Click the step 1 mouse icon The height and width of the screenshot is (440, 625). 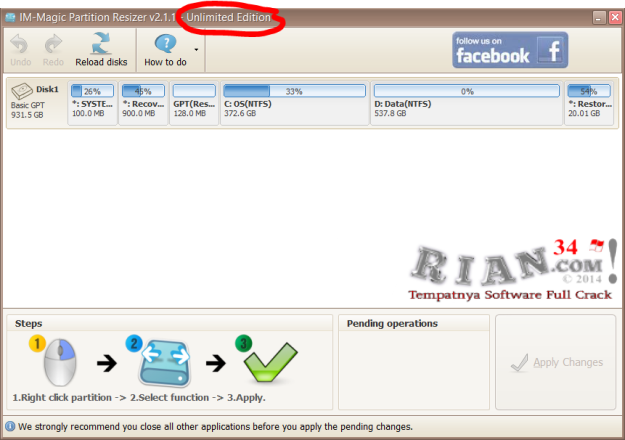[x=60, y=362]
